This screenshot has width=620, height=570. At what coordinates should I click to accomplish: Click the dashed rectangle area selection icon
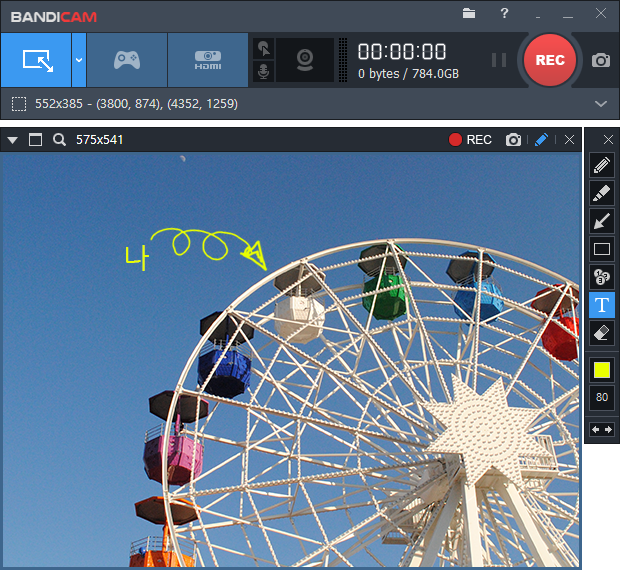pyautogui.click(x=19, y=104)
